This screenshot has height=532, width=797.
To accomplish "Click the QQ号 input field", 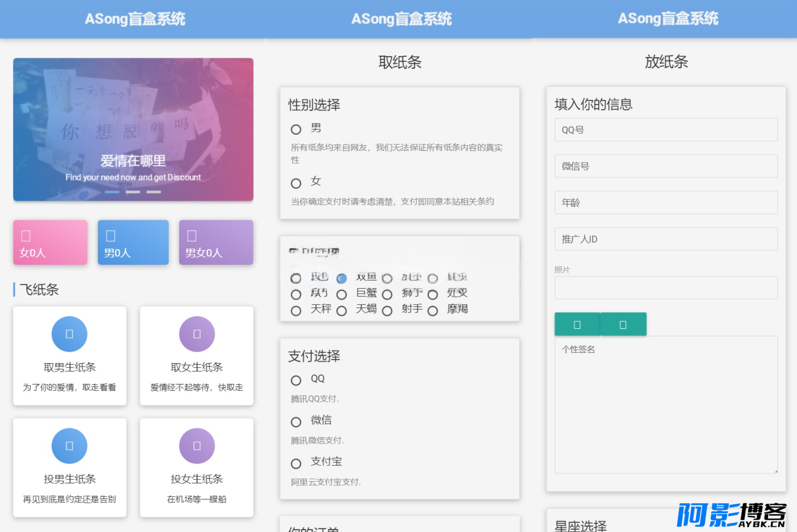I will click(x=666, y=130).
